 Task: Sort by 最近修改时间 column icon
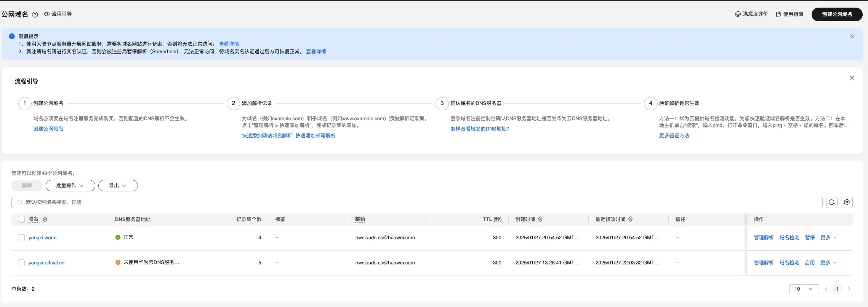tap(630, 220)
